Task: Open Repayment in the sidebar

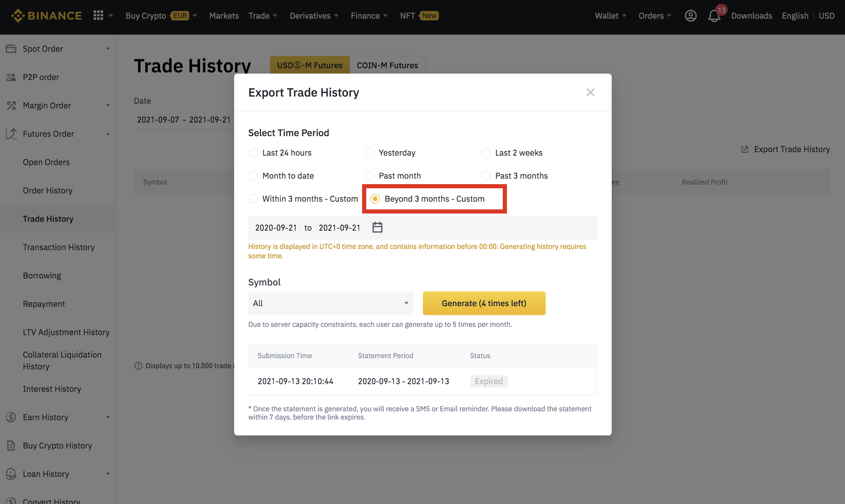Action: (x=44, y=304)
